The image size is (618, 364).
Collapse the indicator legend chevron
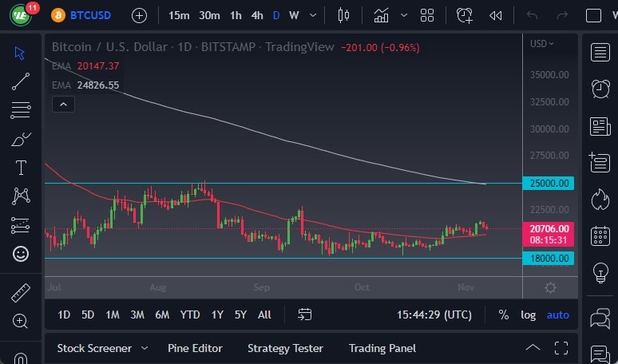[63, 104]
